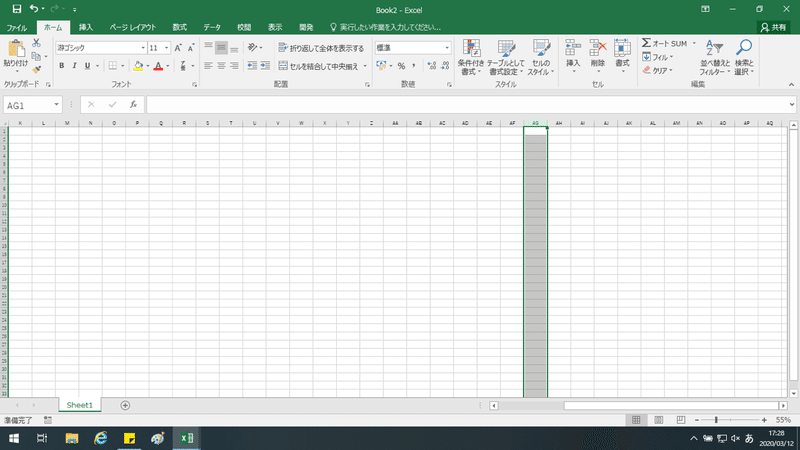This screenshot has height=450, width=800.
Task: Click the Cut scissors icon
Action: point(36,43)
